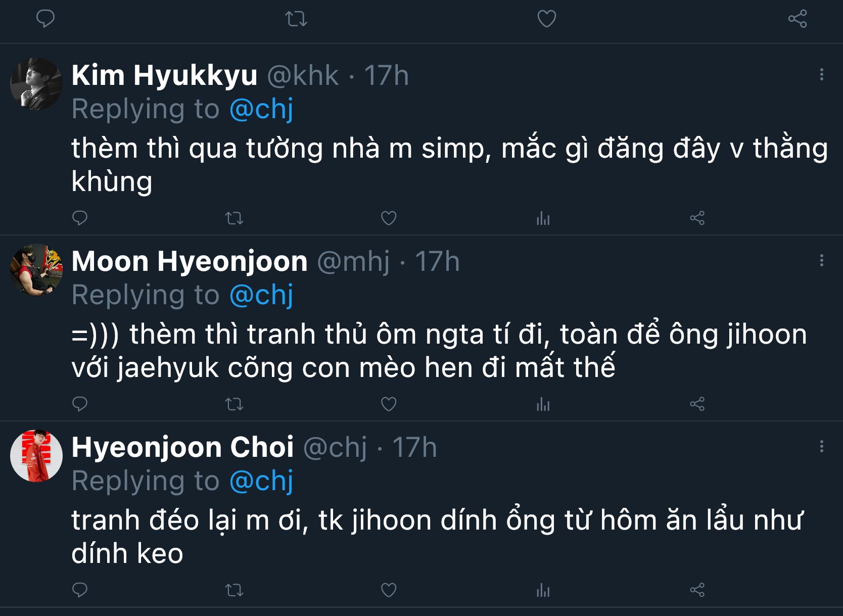Share Moon Hyeonjoon's tweet
843x616 pixels.
pos(697,404)
